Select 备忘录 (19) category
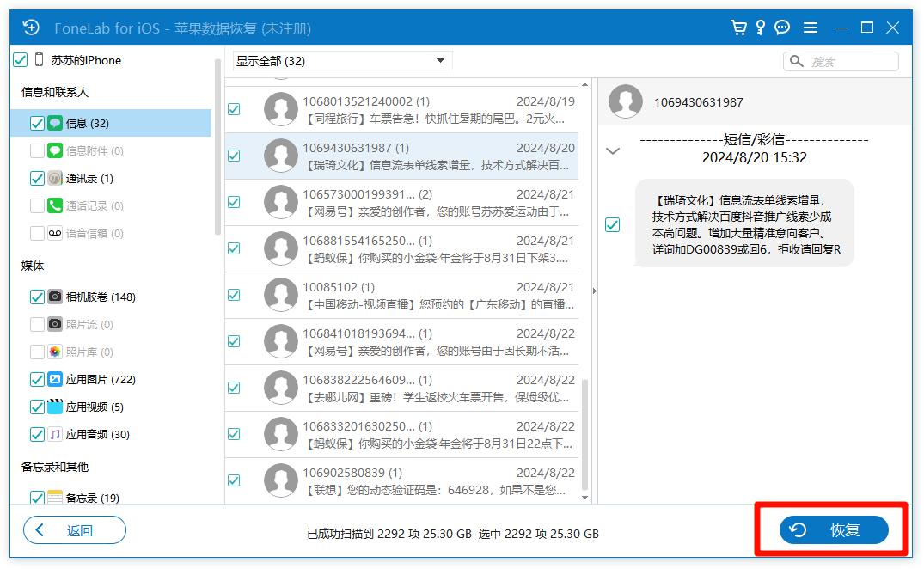 (92, 498)
